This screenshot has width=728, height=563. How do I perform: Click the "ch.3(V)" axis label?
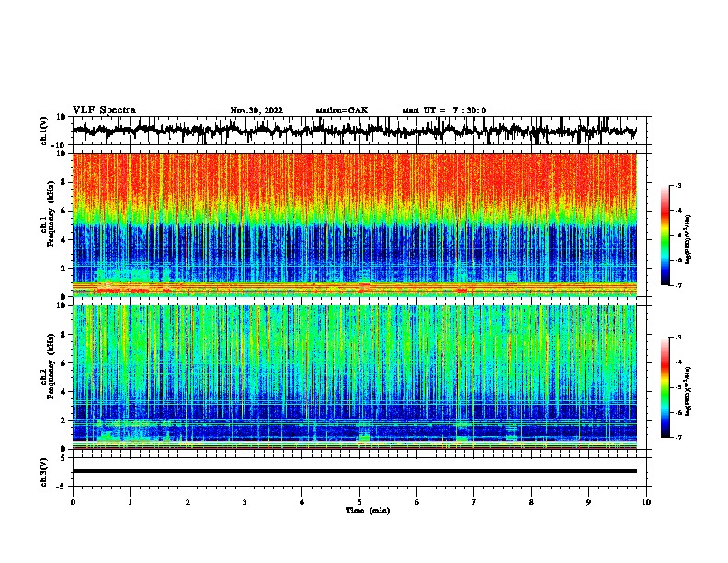(x=43, y=472)
